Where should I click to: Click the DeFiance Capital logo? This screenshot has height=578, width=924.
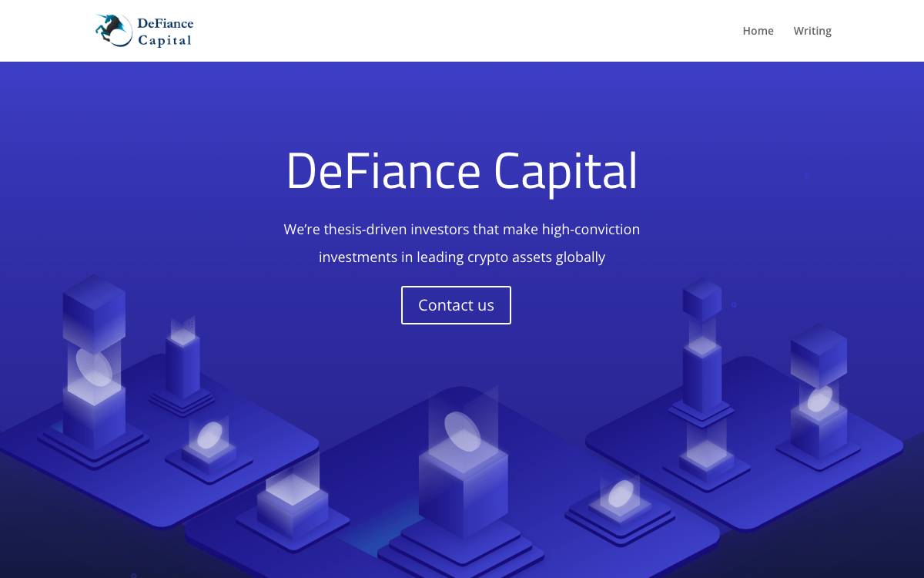click(x=144, y=31)
